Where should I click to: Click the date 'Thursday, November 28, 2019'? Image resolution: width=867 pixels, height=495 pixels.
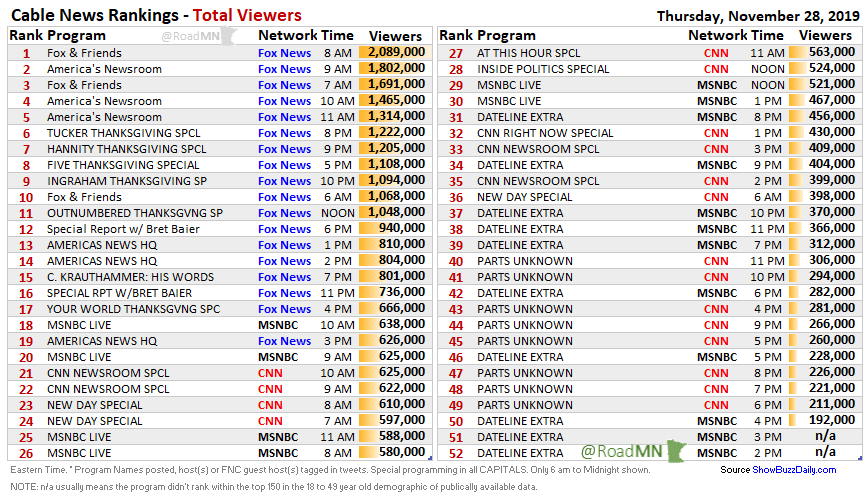click(758, 15)
